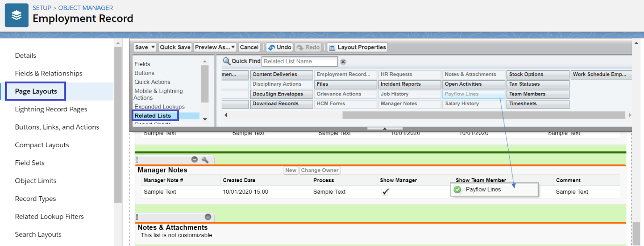Image resolution: width=644 pixels, height=246 pixels.
Task: Click the Quick Find magnifier icon
Action: point(227,61)
